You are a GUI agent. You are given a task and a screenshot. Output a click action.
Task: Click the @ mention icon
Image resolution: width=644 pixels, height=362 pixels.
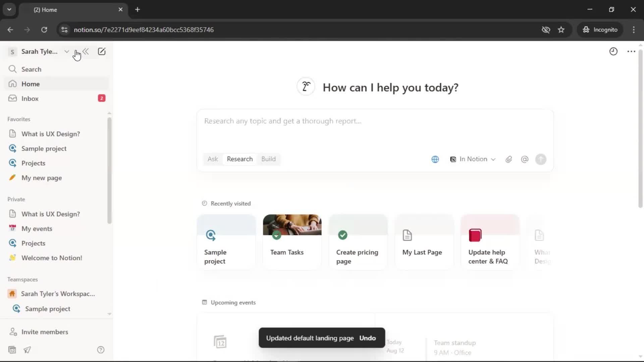click(x=525, y=160)
